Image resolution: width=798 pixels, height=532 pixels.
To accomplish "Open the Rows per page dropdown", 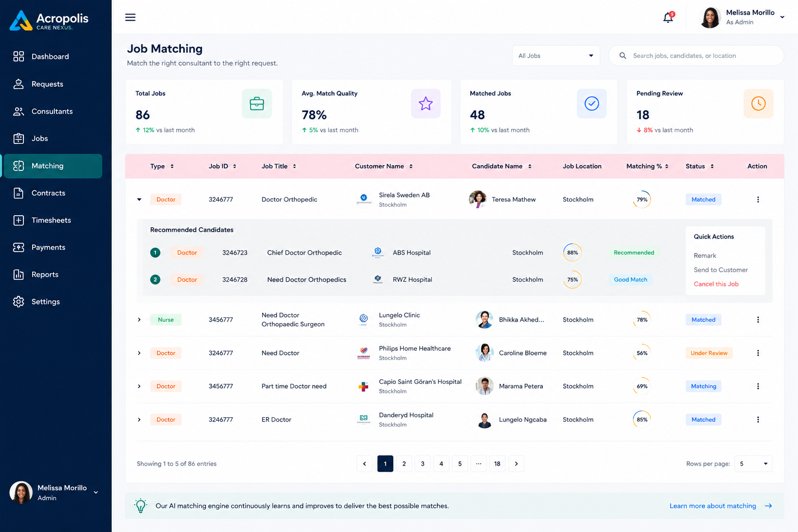I will pos(753,464).
